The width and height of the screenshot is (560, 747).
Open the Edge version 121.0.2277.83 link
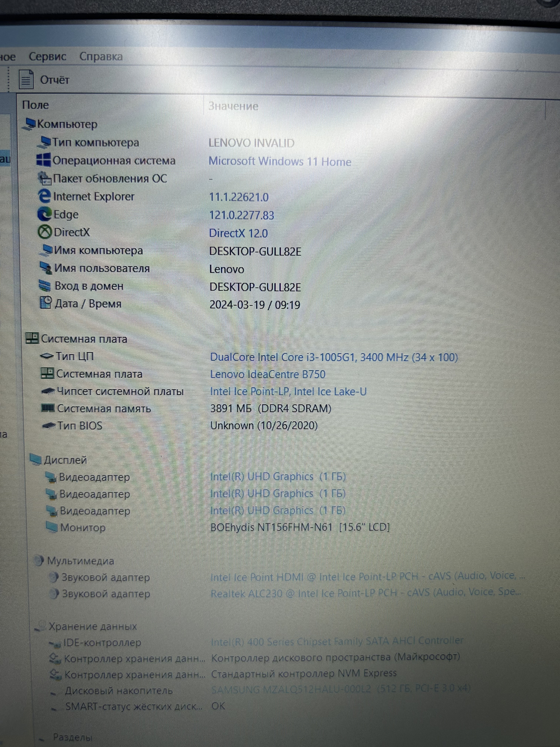(241, 215)
